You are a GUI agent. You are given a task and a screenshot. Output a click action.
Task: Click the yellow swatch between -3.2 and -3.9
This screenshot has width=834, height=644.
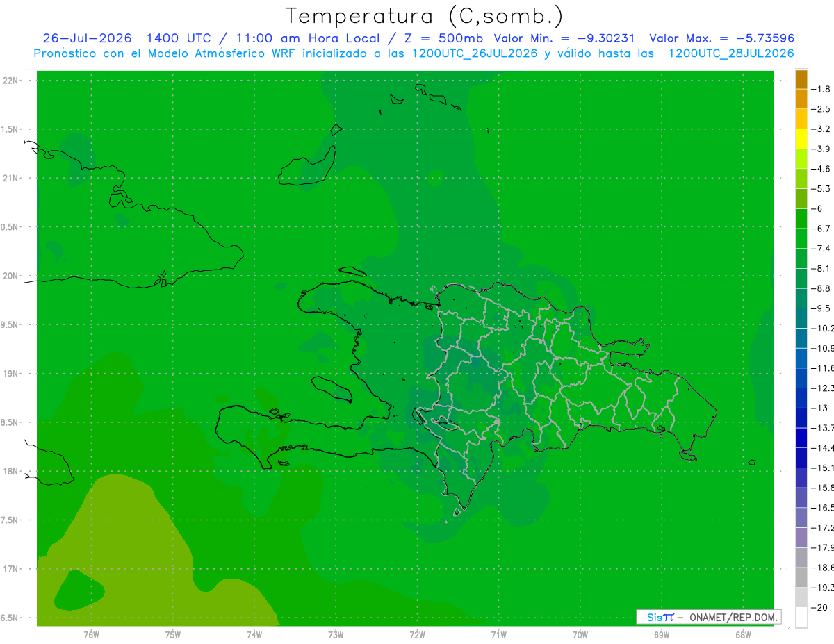click(x=801, y=139)
